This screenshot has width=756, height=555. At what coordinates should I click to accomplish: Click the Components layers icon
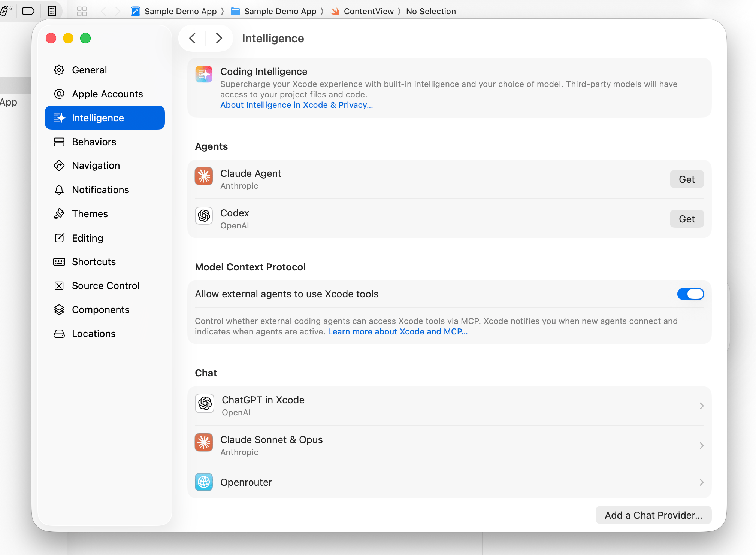59,310
